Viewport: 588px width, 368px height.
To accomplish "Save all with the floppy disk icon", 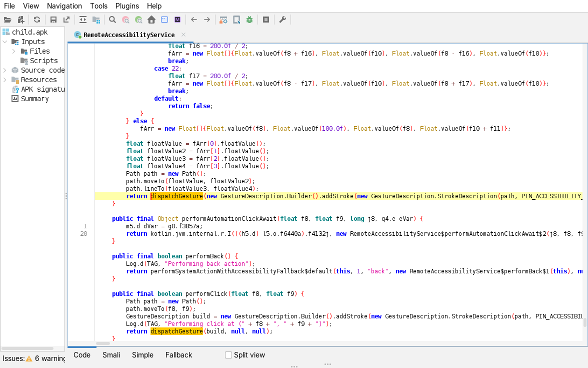I will pos(53,20).
